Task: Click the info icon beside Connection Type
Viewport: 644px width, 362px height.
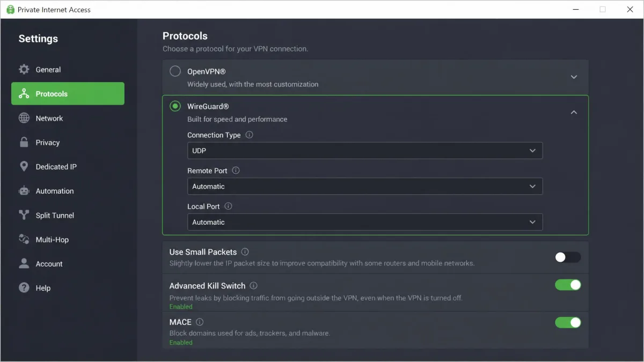Action: (x=249, y=135)
